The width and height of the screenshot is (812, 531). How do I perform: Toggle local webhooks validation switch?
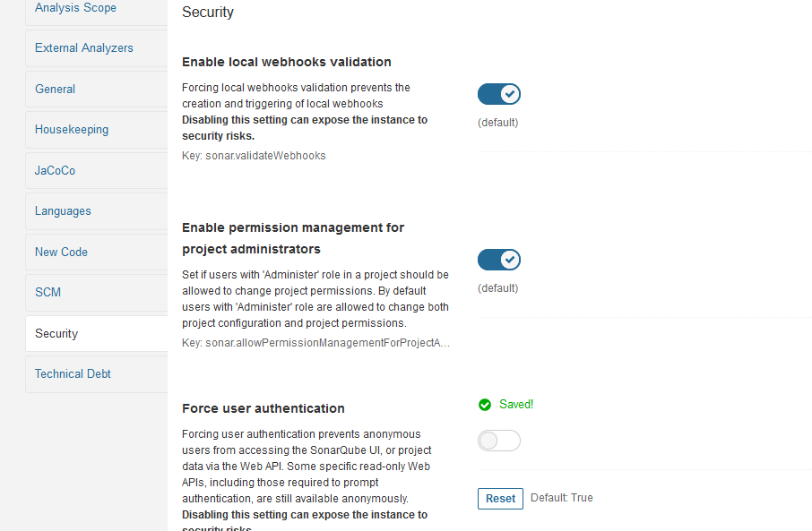498,94
